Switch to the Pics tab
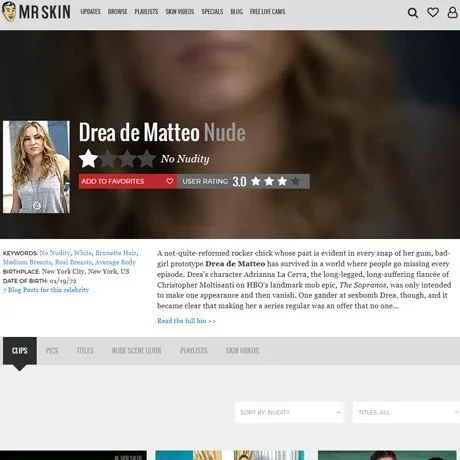Screen dimensions: 460x460 click(52, 351)
